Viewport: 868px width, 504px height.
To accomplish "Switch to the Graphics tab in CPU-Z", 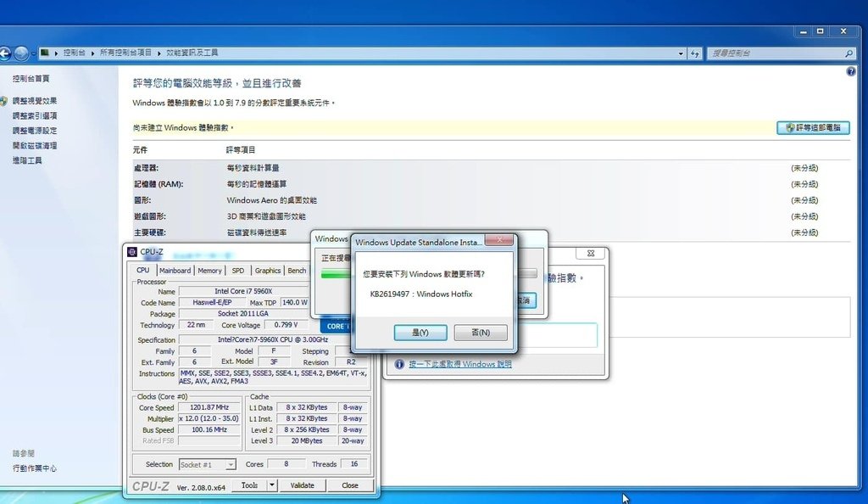I will click(x=268, y=271).
